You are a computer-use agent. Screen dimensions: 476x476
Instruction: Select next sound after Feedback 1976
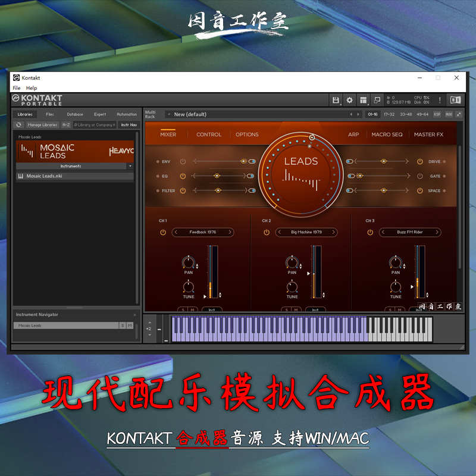pyautogui.click(x=230, y=232)
